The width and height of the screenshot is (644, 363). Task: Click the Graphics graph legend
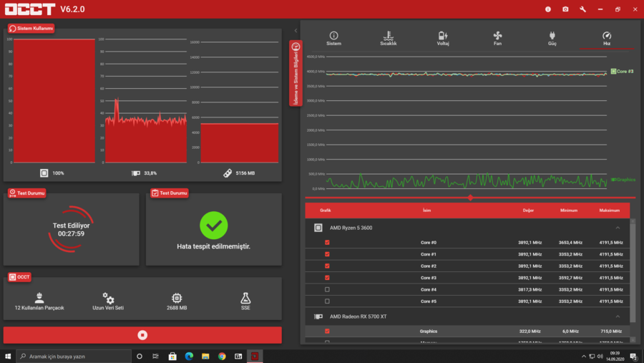tap(623, 180)
